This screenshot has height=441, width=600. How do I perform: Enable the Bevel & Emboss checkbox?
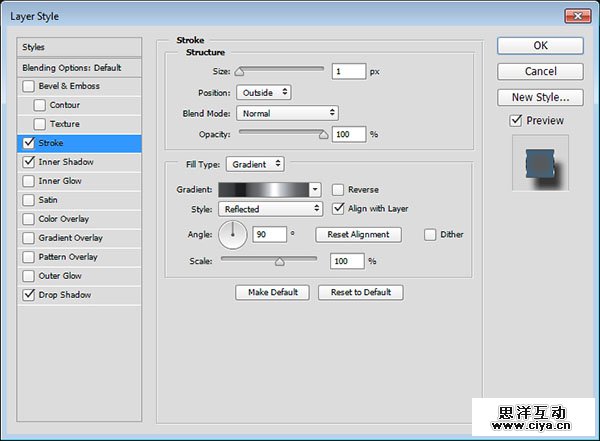(27, 86)
